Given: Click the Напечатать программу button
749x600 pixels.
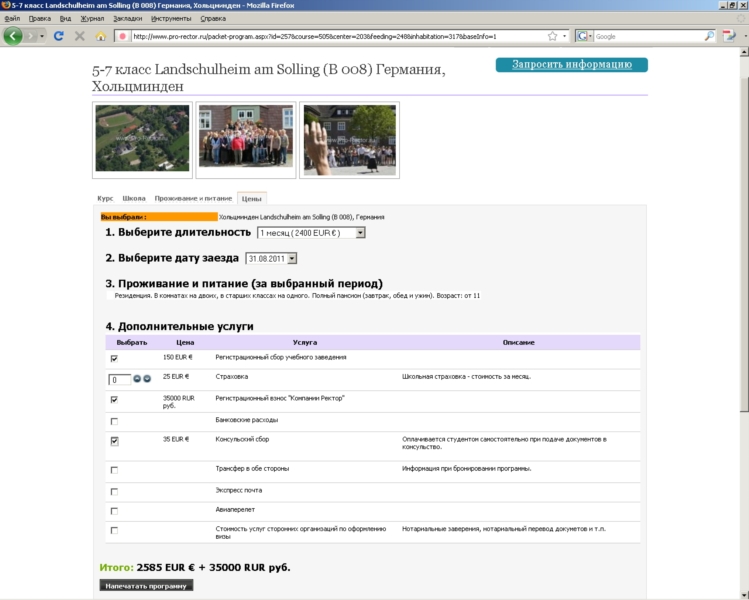Looking at the screenshot, I should coord(146,586).
